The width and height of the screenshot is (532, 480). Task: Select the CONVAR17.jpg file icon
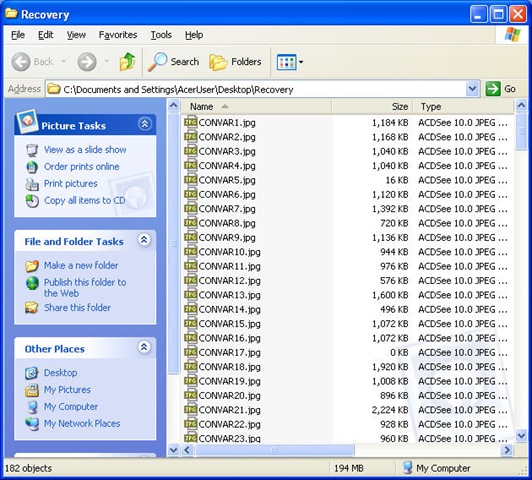(x=191, y=352)
